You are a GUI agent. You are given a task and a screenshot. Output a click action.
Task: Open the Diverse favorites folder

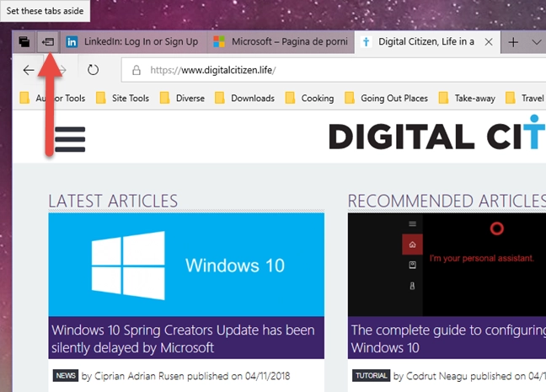[x=183, y=99]
